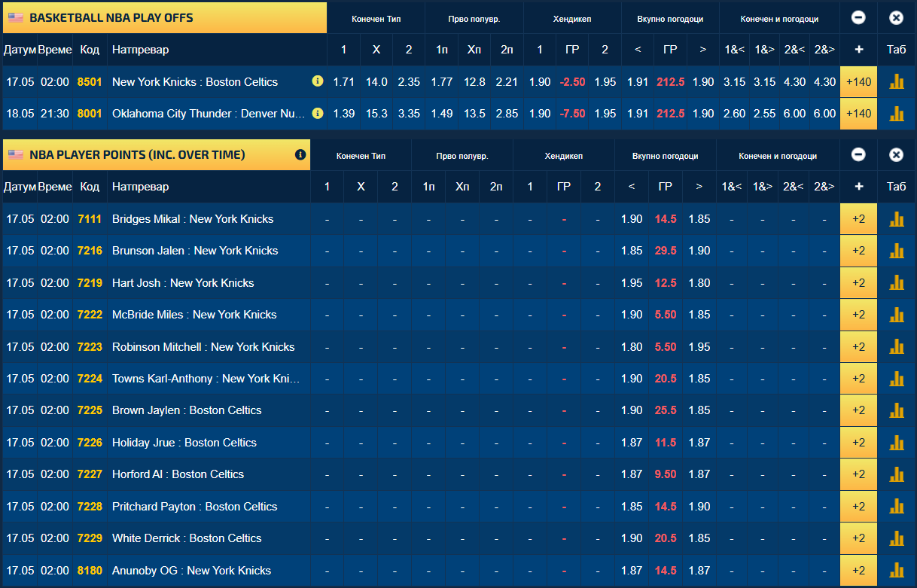This screenshot has width=917, height=588.
Task: Open stats chart for McBride Miles row
Action: [x=896, y=315]
